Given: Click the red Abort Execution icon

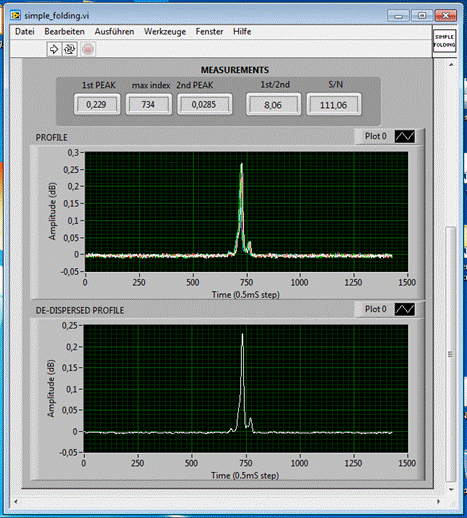Looking at the screenshot, I should tap(88, 49).
